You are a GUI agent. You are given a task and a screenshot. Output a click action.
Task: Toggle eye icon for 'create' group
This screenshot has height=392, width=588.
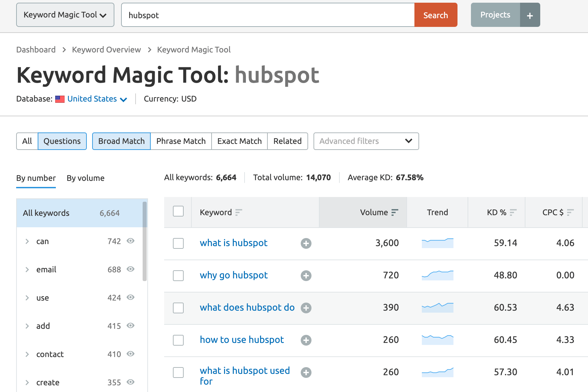[x=131, y=382]
